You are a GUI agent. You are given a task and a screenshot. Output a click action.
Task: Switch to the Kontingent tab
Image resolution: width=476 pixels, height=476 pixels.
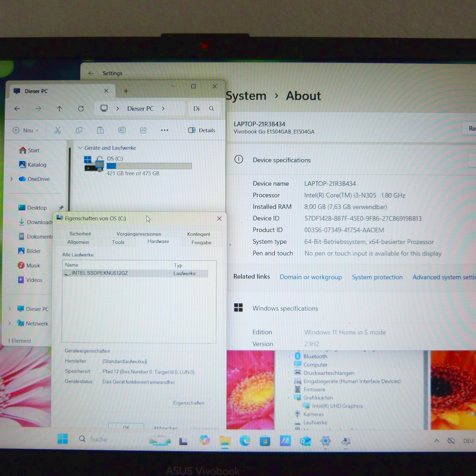coord(198,234)
